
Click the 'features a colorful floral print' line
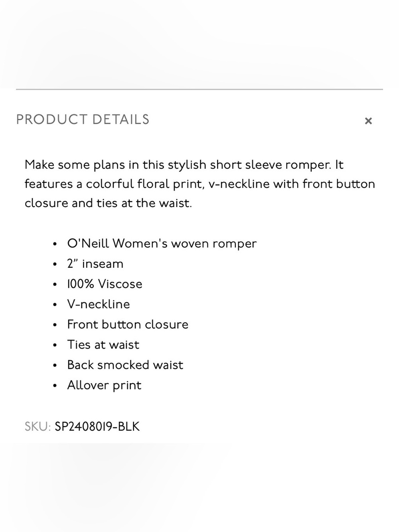200,184
